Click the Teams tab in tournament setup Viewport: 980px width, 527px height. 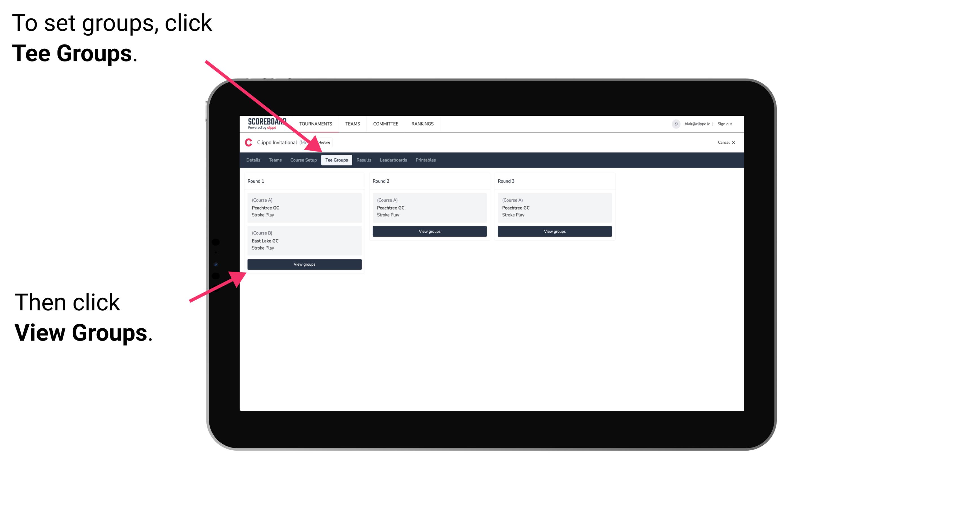click(x=273, y=160)
